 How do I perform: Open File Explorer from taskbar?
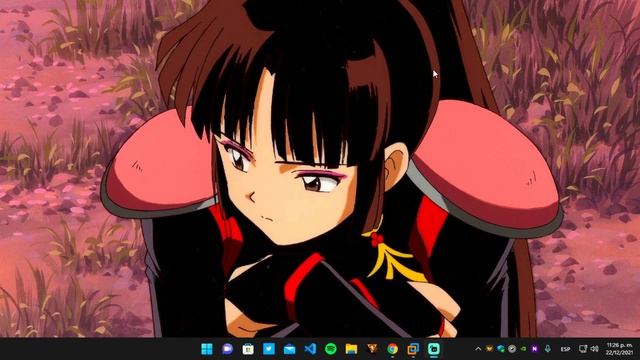(351, 349)
